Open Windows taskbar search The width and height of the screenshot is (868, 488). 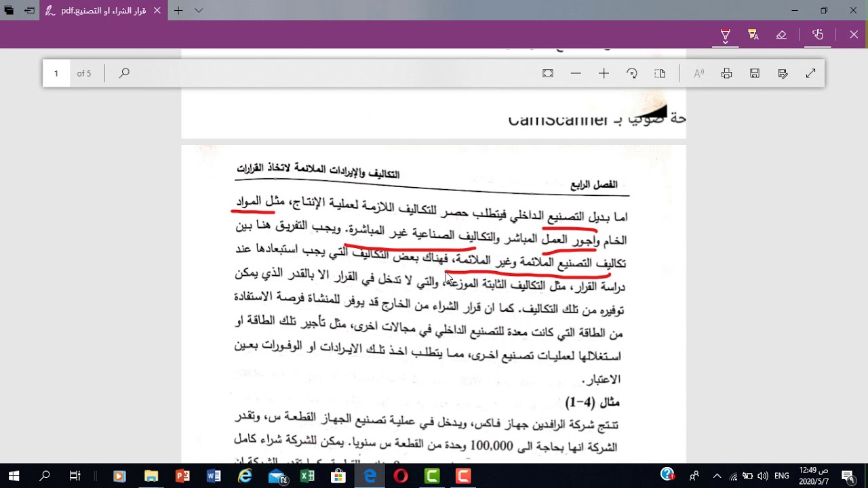point(45,476)
